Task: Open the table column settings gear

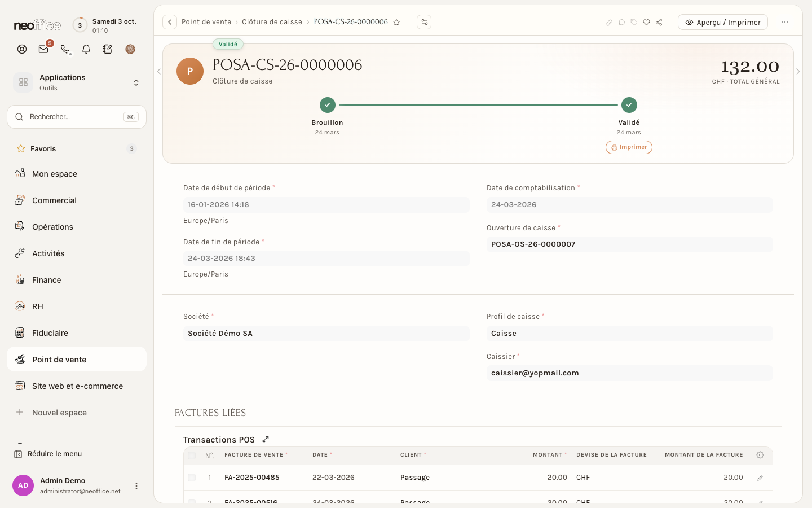Action: pyautogui.click(x=760, y=455)
